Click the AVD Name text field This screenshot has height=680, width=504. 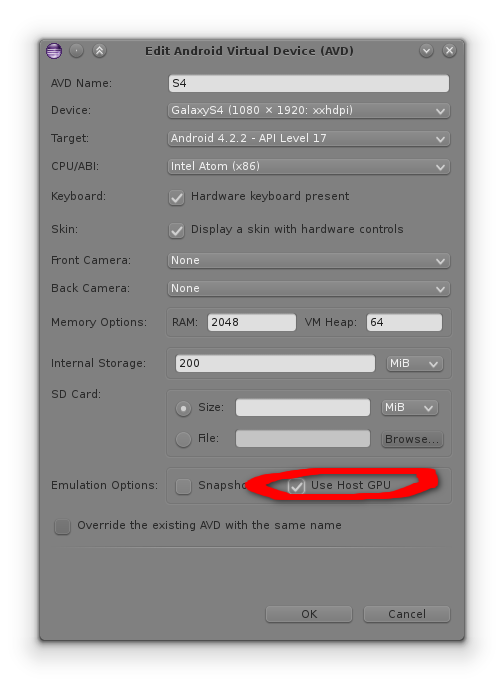click(309, 83)
